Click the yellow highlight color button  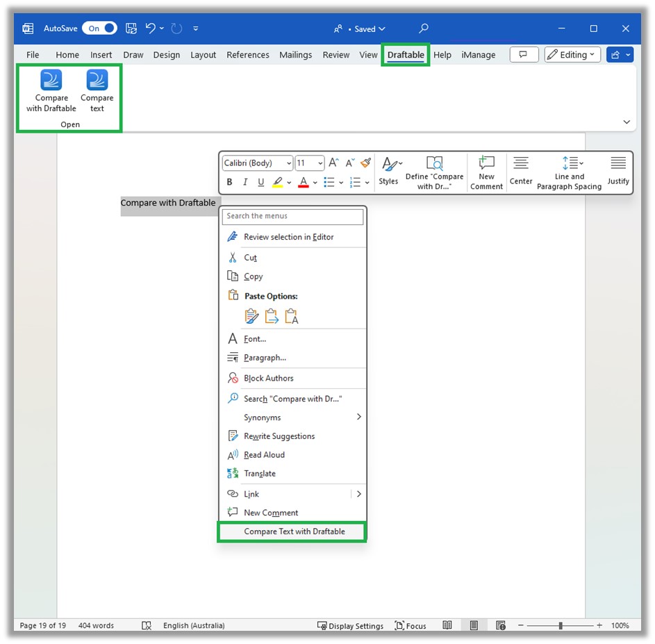(277, 183)
